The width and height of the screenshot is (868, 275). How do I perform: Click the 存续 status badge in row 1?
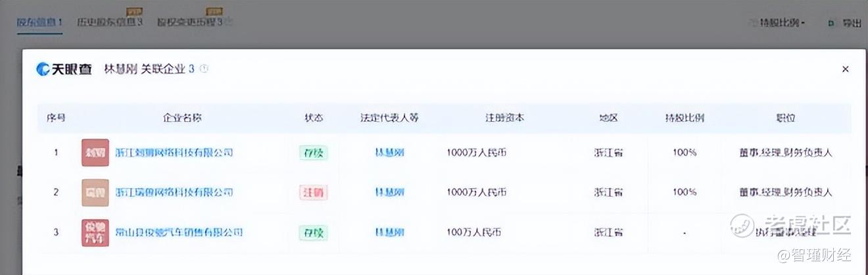313,153
